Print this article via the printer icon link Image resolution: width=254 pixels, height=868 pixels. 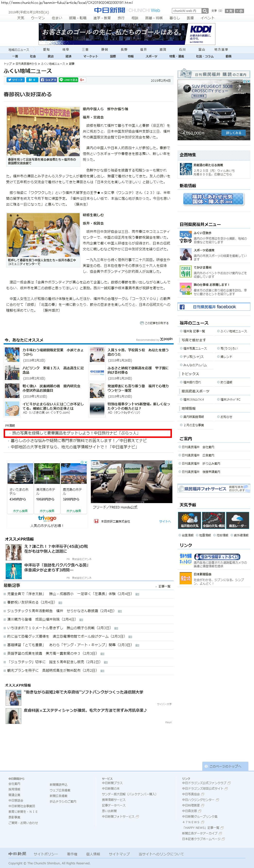[x=154, y=323]
